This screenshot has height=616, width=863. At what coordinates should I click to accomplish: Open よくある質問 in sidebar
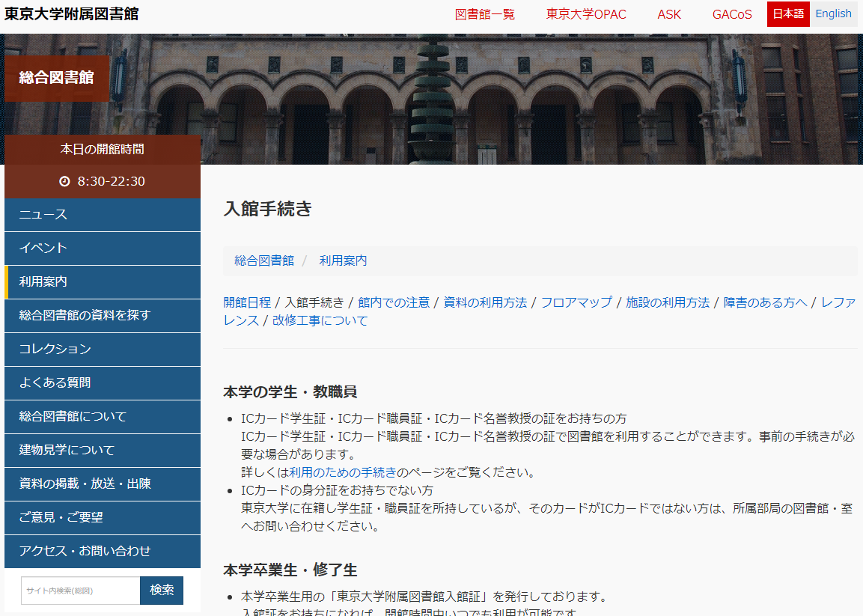tap(55, 383)
